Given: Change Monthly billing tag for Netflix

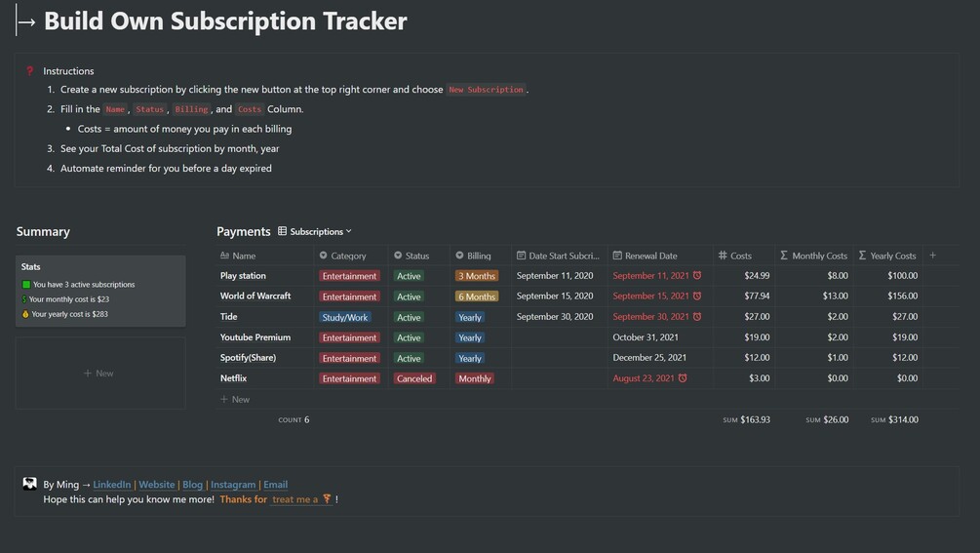Looking at the screenshot, I should [x=474, y=378].
